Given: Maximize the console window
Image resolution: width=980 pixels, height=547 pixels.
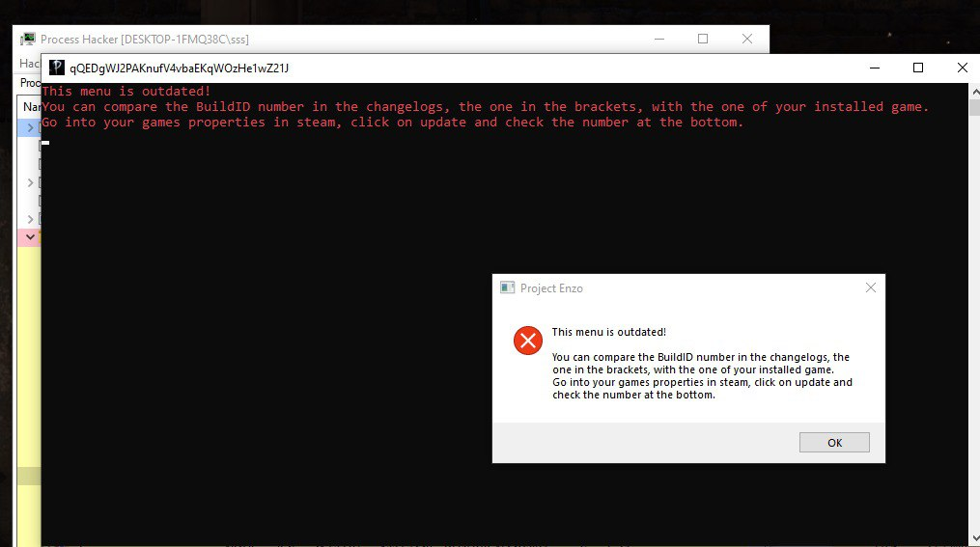Looking at the screenshot, I should [918, 68].
